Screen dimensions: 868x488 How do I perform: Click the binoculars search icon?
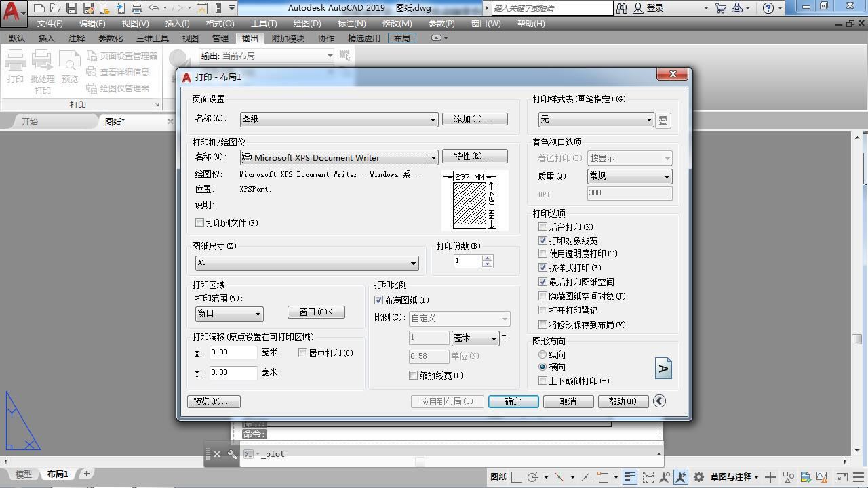pyautogui.click(x=621, y=8)
